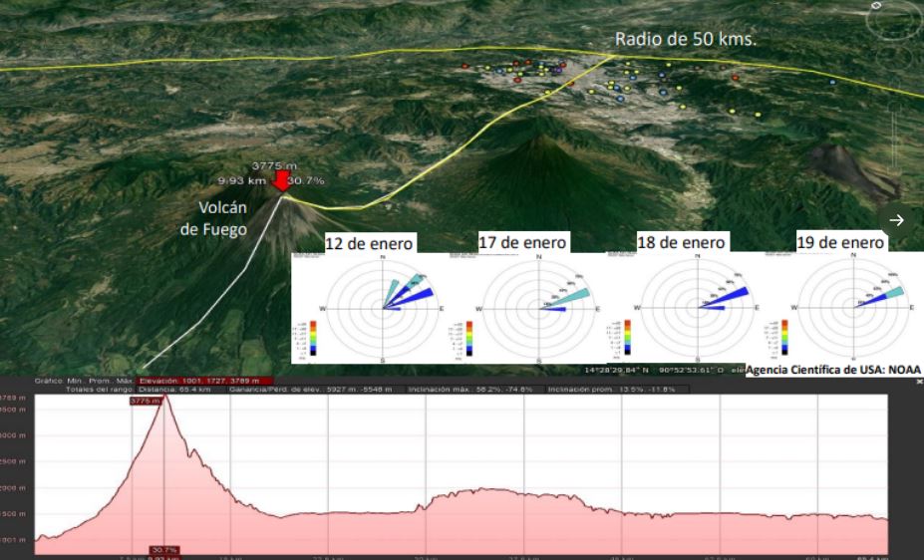Click the 12 de enero date label

[x=370, y=243]
